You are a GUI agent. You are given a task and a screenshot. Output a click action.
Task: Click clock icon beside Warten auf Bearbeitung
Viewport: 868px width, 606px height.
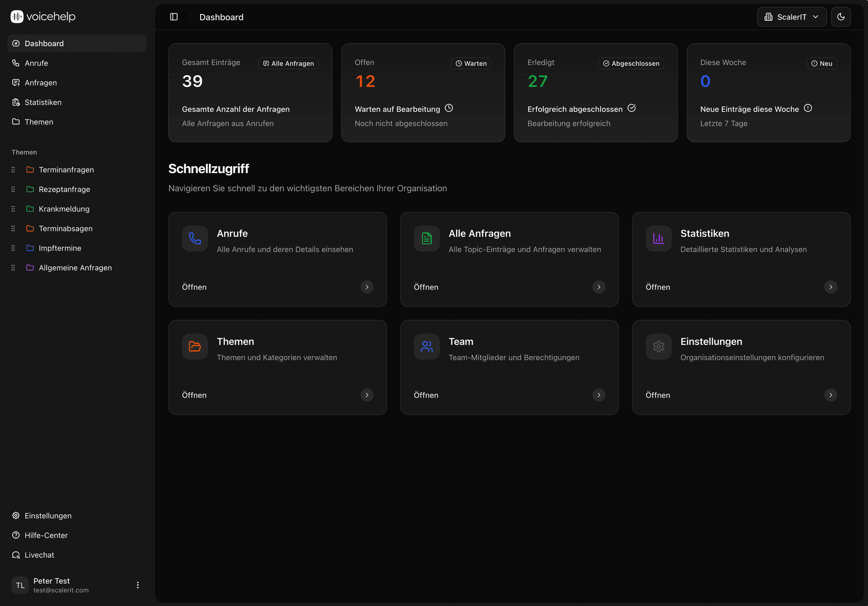(x=449, y=108)
